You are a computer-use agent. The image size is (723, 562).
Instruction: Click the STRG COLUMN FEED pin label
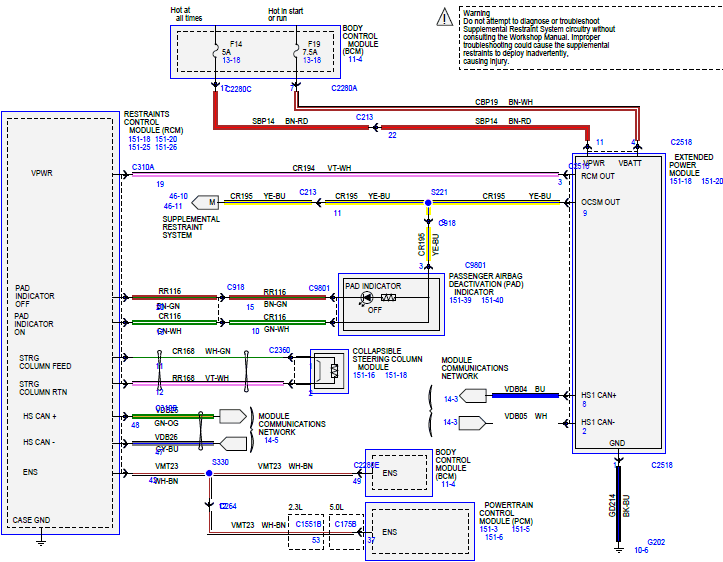[x=45, y=362]
